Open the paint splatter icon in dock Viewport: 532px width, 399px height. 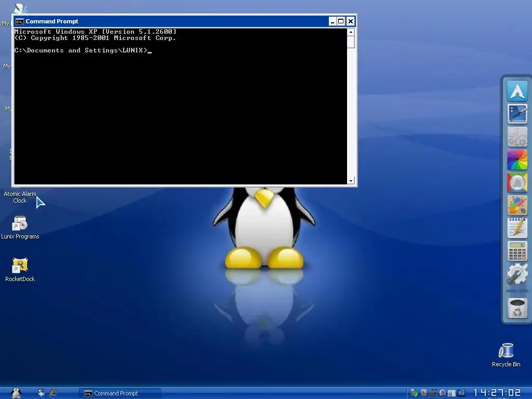point(517,205)
